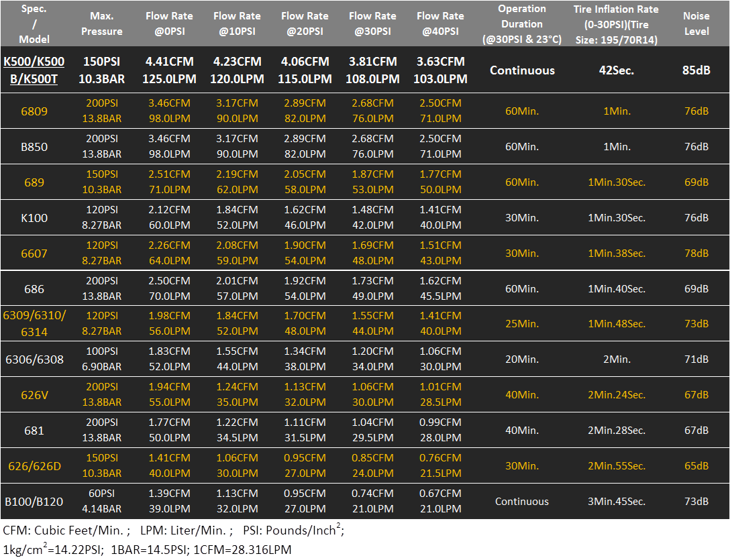
Task: Click the 626/626D model label
Action: (34, 466)
